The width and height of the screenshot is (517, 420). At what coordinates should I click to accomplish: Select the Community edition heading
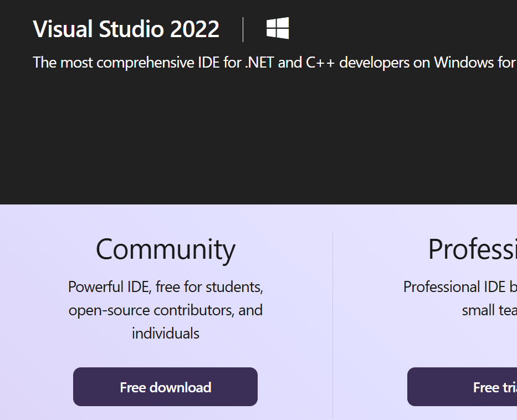coord(165,249)
